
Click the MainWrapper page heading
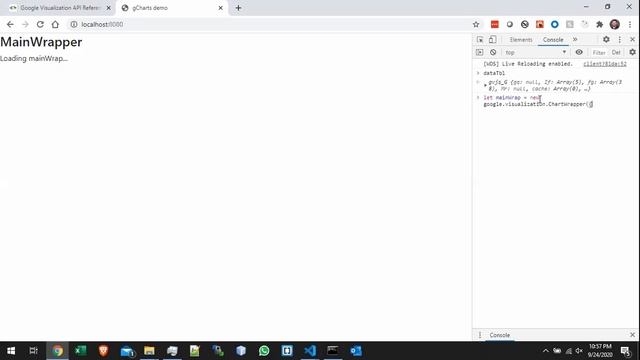[x=41, y=42]
